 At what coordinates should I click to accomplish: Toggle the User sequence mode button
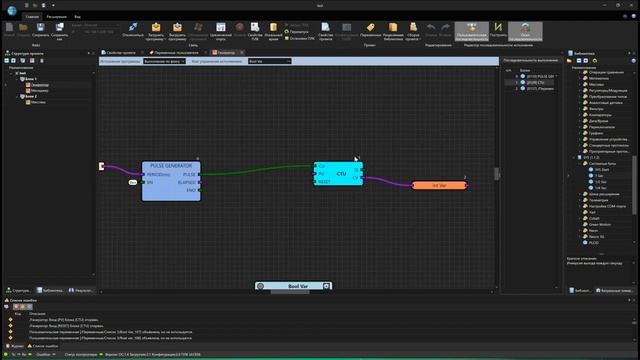pyautogui.click(x=471, y=31)
